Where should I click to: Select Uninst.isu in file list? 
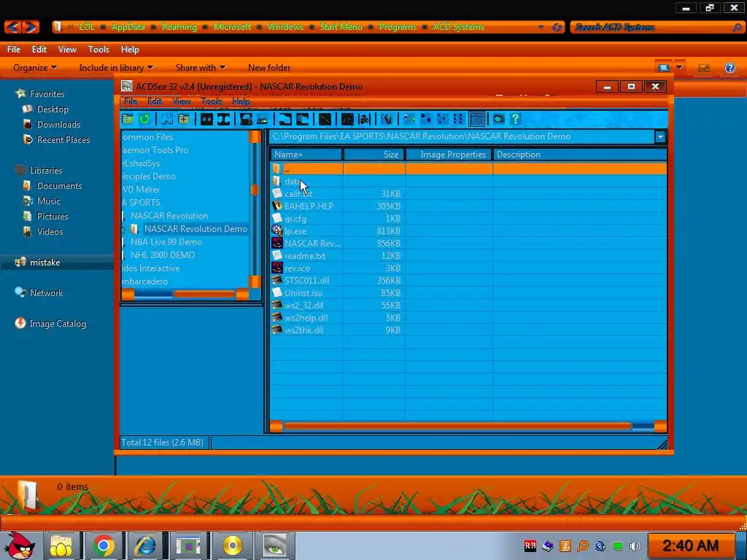(x=303, y=293)
